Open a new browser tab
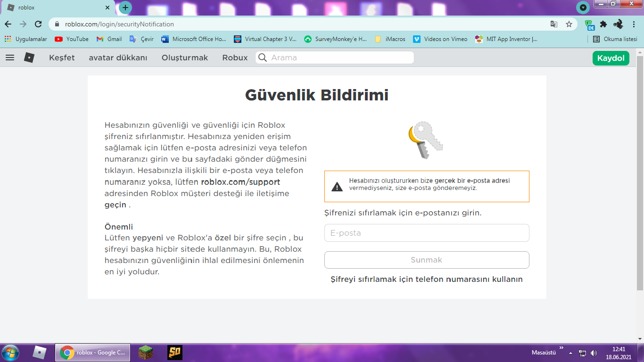Screen dimensions: 644x362 [125, 8]
